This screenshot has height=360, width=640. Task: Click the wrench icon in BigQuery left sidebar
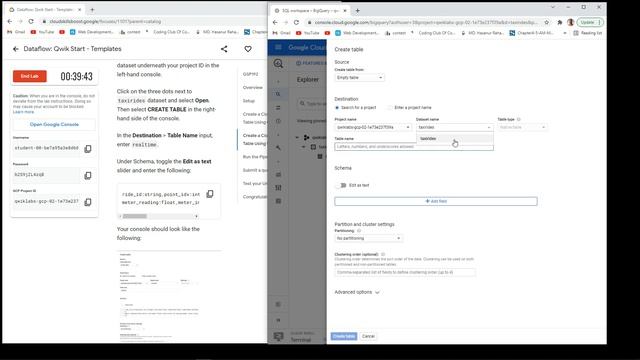click(x=278, y=148)
